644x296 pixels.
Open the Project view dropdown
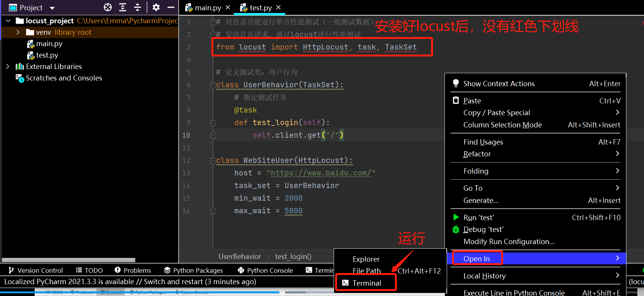pos(52,8)
